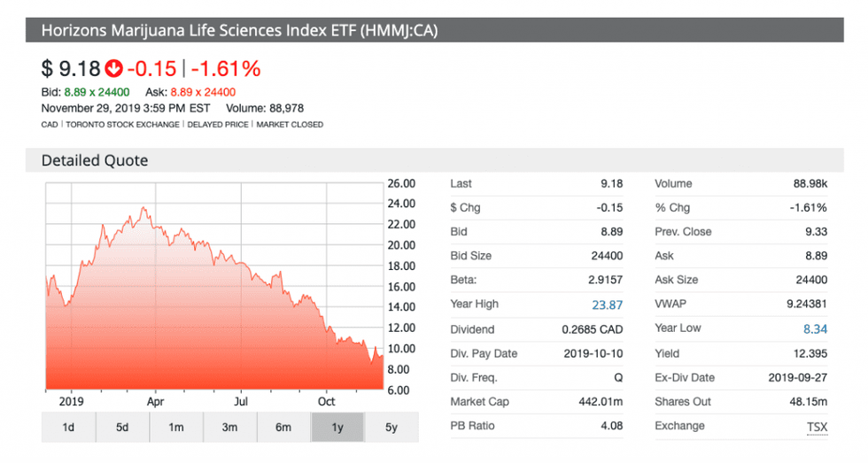Click the TSX exchange link
The height and width of the screenshot is (463, 868).
click(816, 427)
